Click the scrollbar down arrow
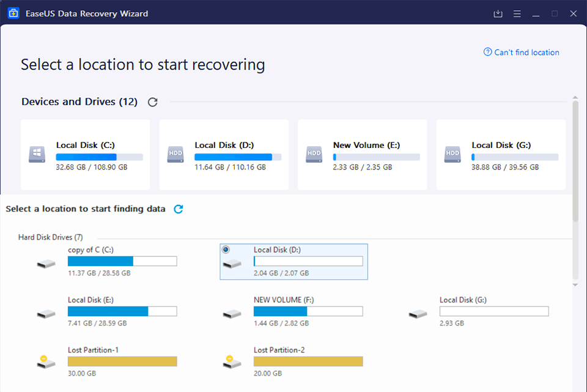This screenshot has height=392, width=587. [x=575, y=285]
